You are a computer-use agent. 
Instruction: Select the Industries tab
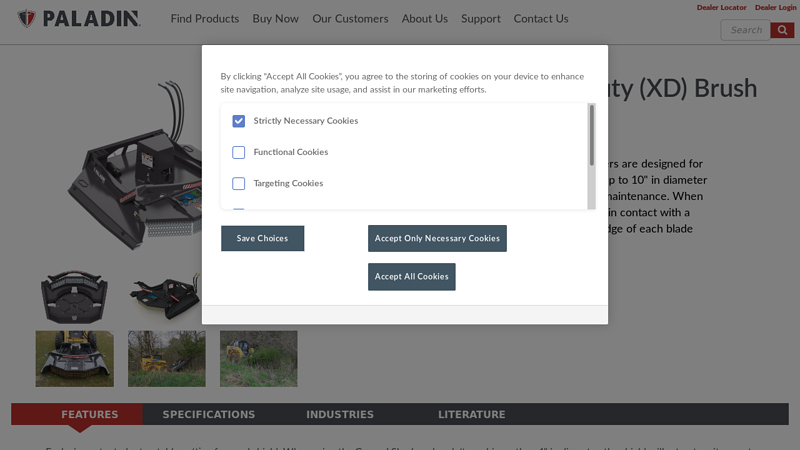(x=340, y=414)
